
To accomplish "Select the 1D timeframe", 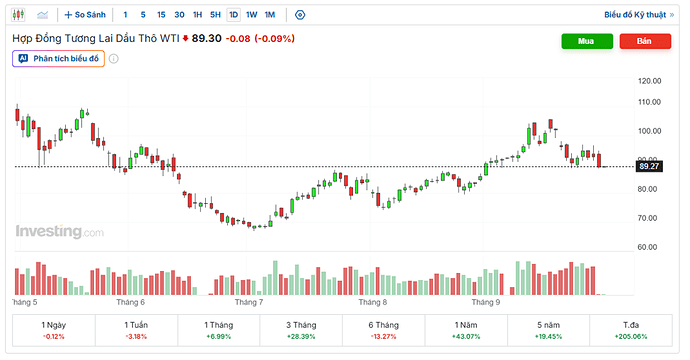I will click(233, 15).
